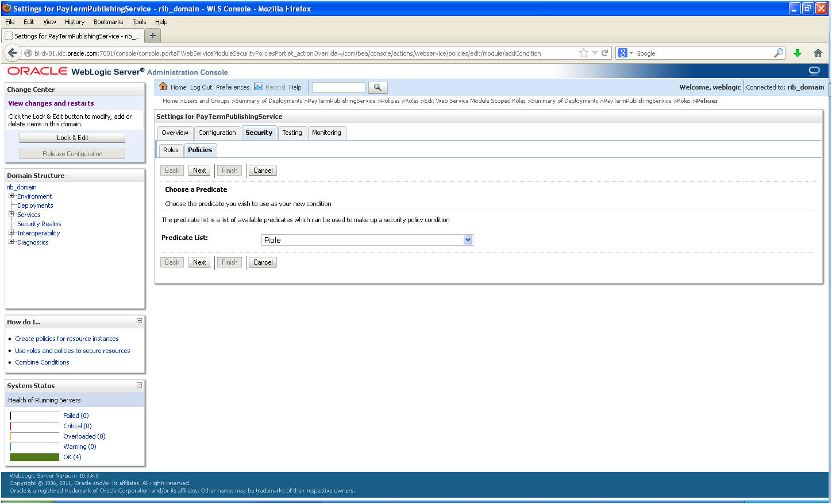Click the Record icon in console toolbar

259,87
